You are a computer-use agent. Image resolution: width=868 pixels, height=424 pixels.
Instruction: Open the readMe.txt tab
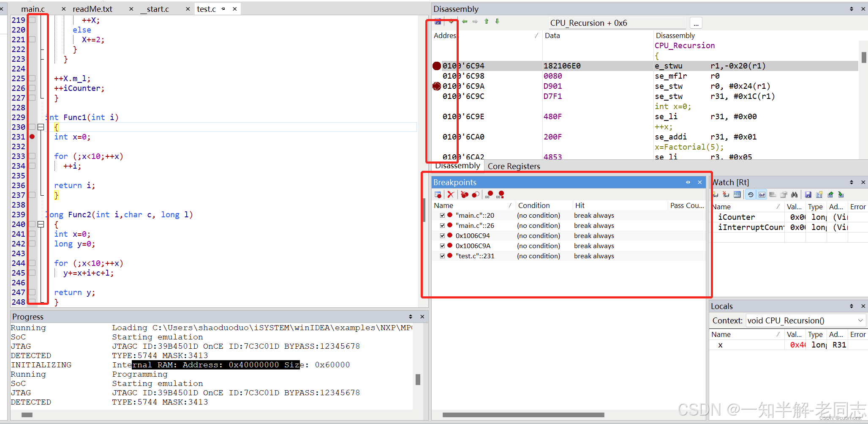92,8
